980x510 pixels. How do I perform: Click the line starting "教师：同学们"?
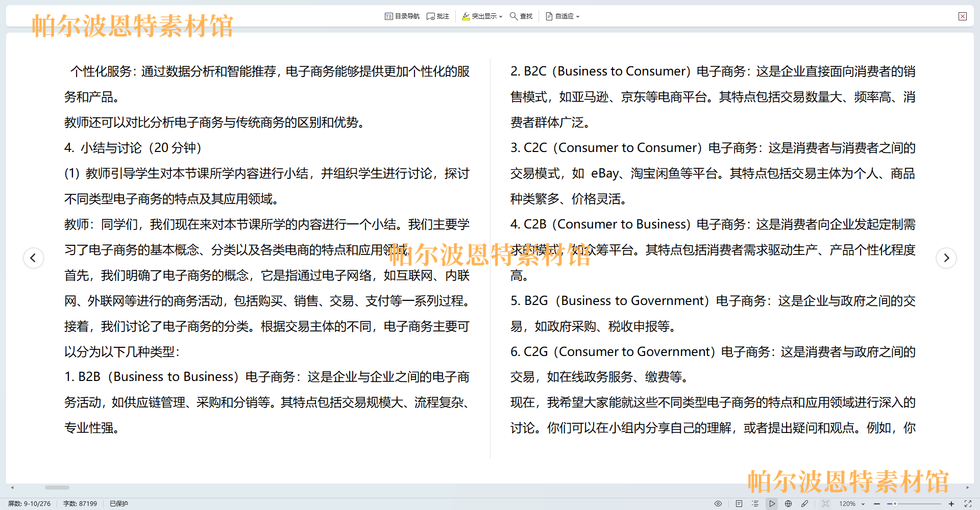point(267,224)
